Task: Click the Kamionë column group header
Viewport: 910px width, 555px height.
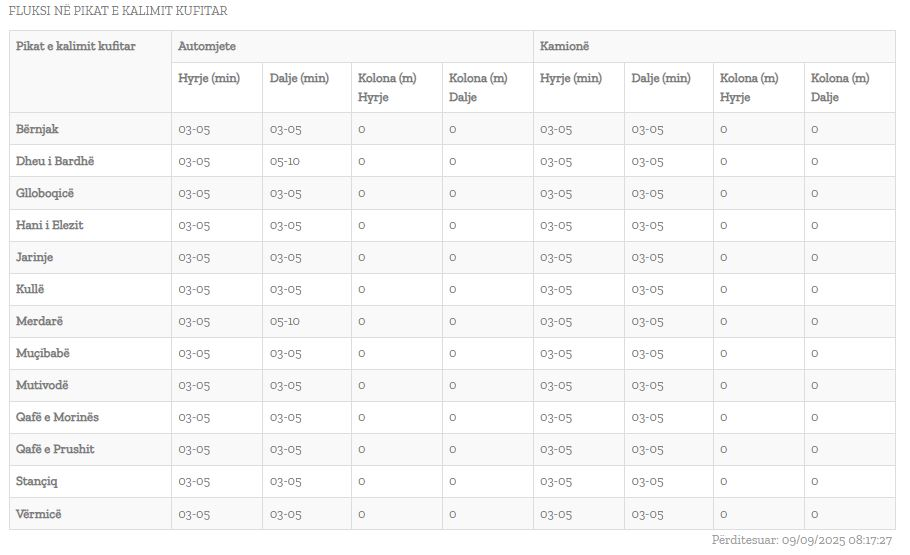Action: (565, 46)
